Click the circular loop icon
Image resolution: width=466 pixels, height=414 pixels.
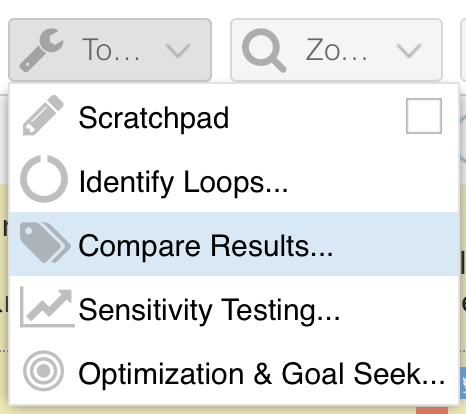[44, 179]
